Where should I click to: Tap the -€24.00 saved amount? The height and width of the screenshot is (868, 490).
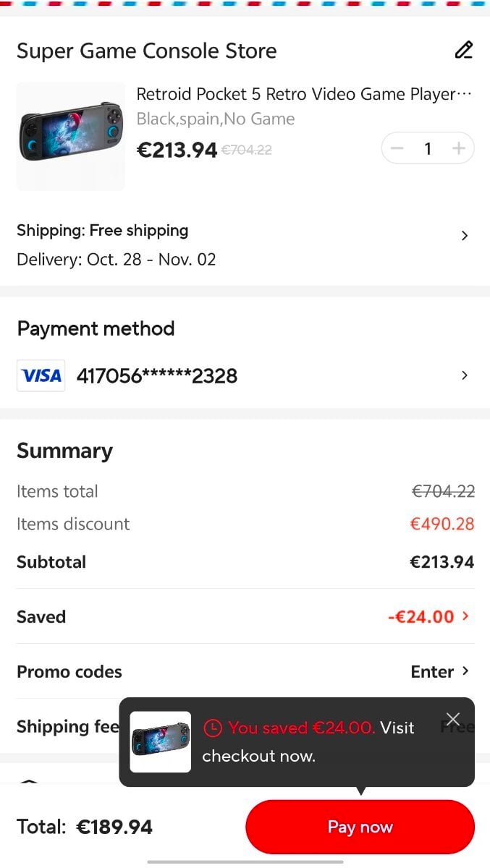[x=421, y=617]
